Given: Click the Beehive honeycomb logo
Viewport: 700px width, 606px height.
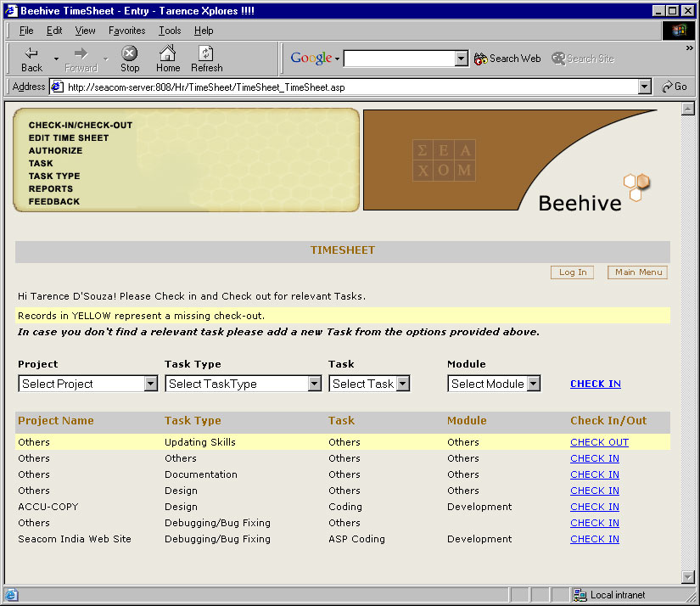Looking at the screenshot, I should (637, 187).
